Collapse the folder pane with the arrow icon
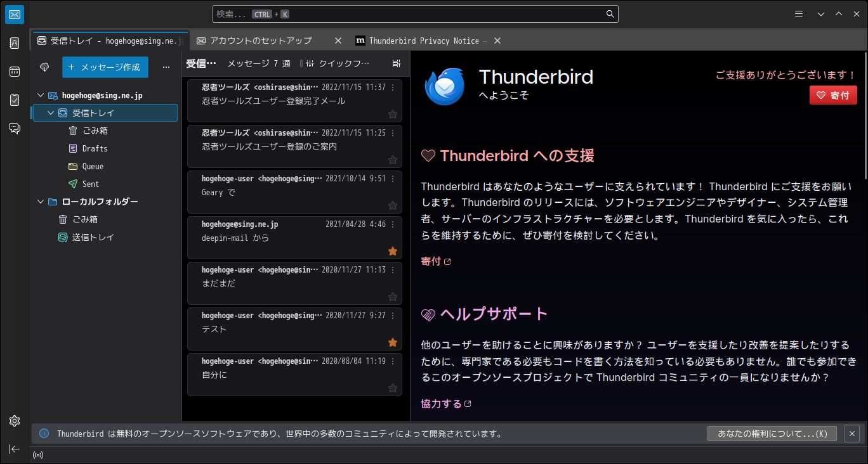 [x=14, y=449]
